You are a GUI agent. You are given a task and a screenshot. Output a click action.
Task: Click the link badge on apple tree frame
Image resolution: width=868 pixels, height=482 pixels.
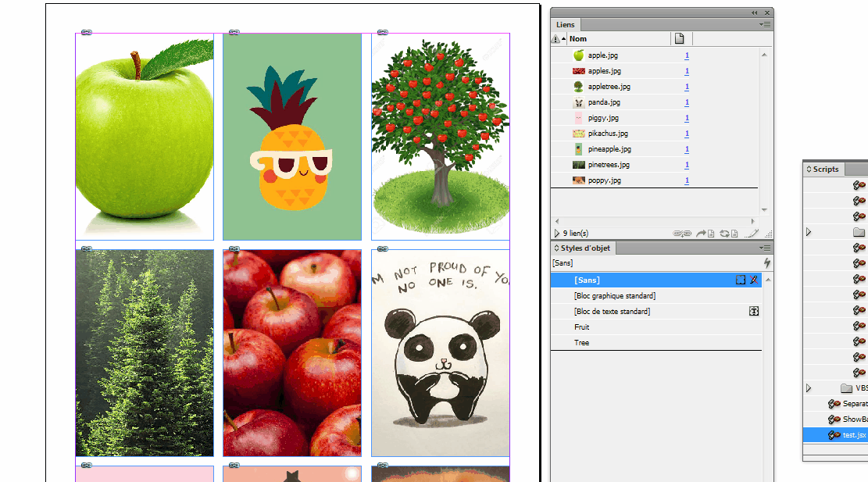383,33
